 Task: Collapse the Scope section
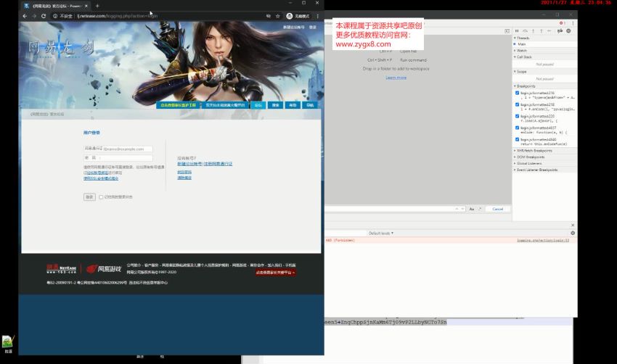[x=544, y=72]
